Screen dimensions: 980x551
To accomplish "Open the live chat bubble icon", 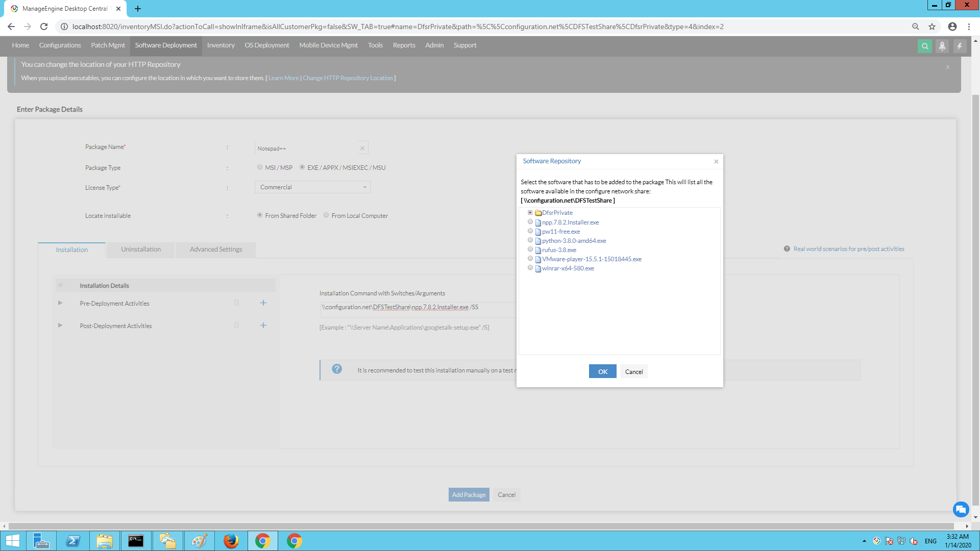I will pyautogui.click(x=961, y=509).
